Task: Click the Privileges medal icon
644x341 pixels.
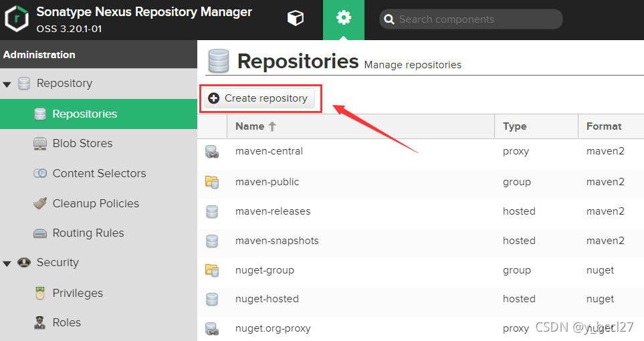Action: pos(40,293)
